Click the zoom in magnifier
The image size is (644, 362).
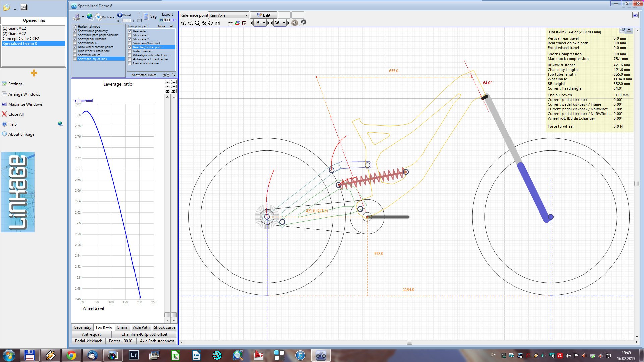point(184,23)
